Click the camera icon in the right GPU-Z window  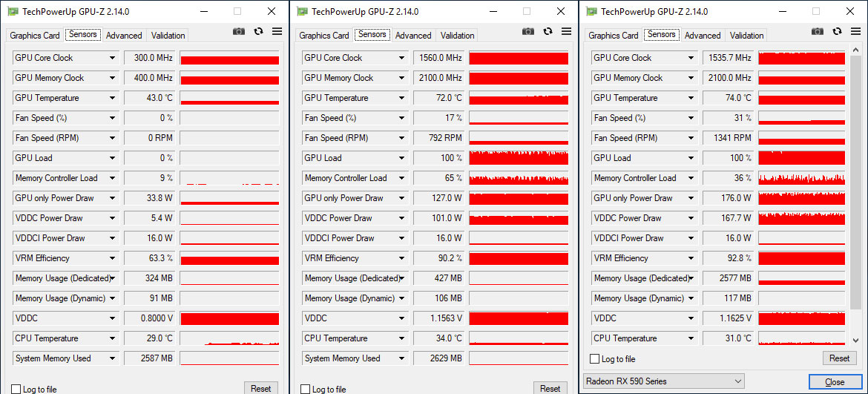coord(818,31)
